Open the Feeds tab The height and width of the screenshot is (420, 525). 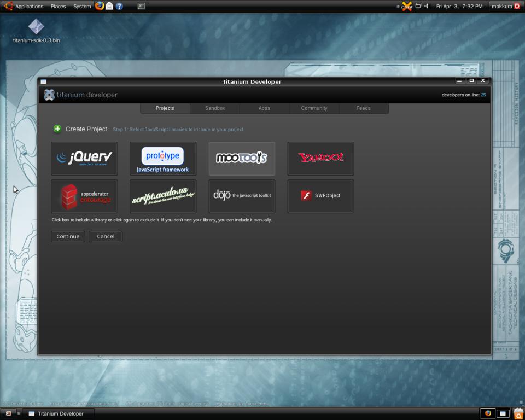[x=364, y=108]
